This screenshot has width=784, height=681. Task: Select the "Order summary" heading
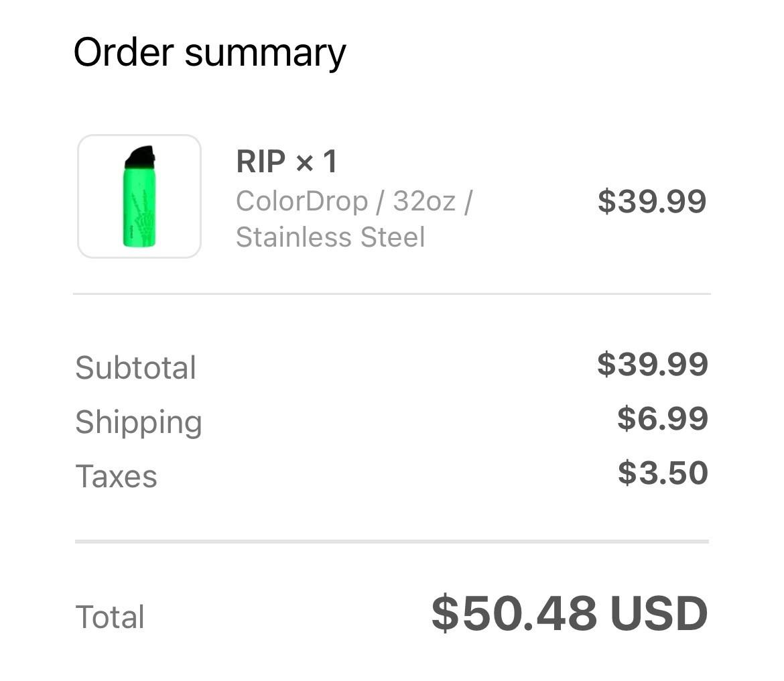(x=209, y=52)
